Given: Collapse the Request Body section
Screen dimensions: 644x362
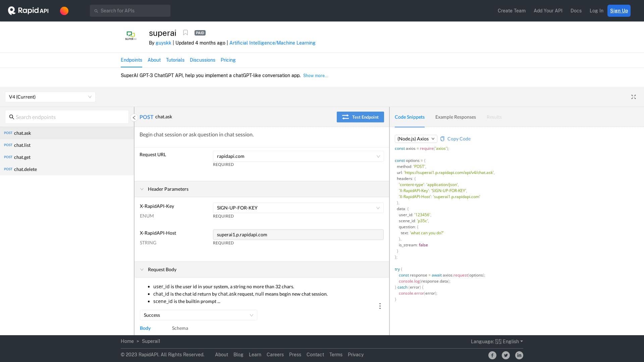Looking at the screenshot, I should click(x=142, y=269).
